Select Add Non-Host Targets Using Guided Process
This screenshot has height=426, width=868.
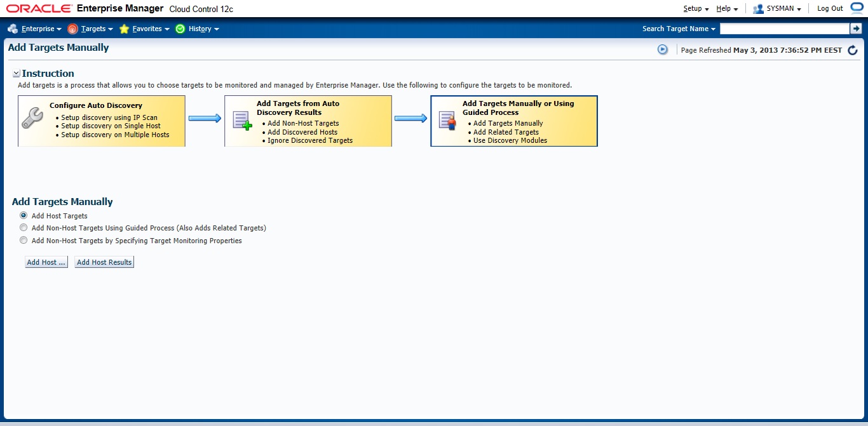click(x=24, y=227)
